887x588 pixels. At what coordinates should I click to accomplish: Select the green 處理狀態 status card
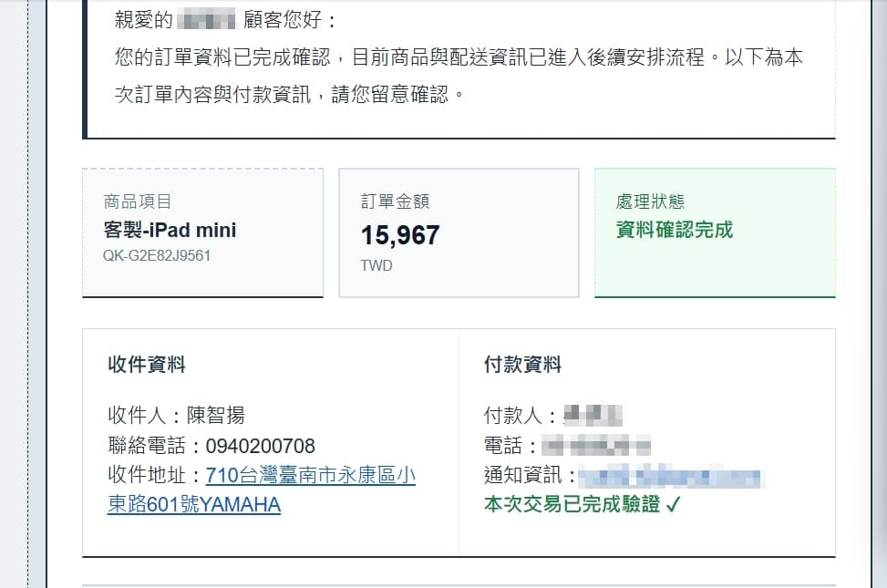pos(715,232)
